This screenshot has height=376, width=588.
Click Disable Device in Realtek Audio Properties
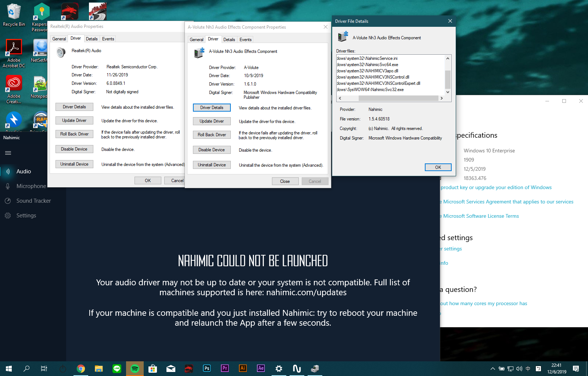[x=74, y=149]
